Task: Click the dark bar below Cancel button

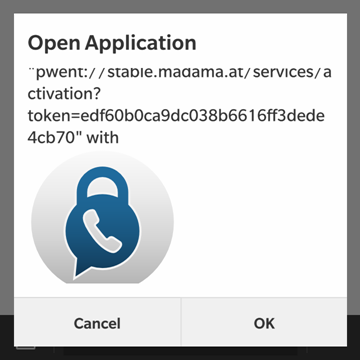Action: pos(97,353)
